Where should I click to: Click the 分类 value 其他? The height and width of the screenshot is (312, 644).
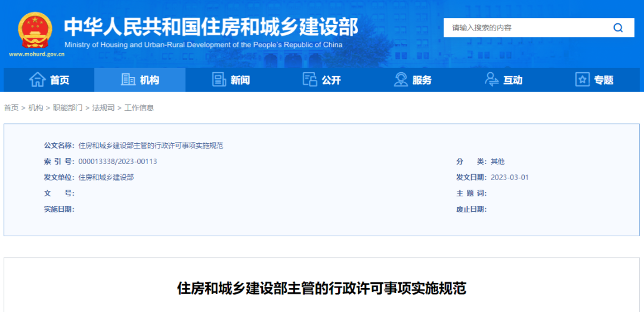[x=497, y=162]
